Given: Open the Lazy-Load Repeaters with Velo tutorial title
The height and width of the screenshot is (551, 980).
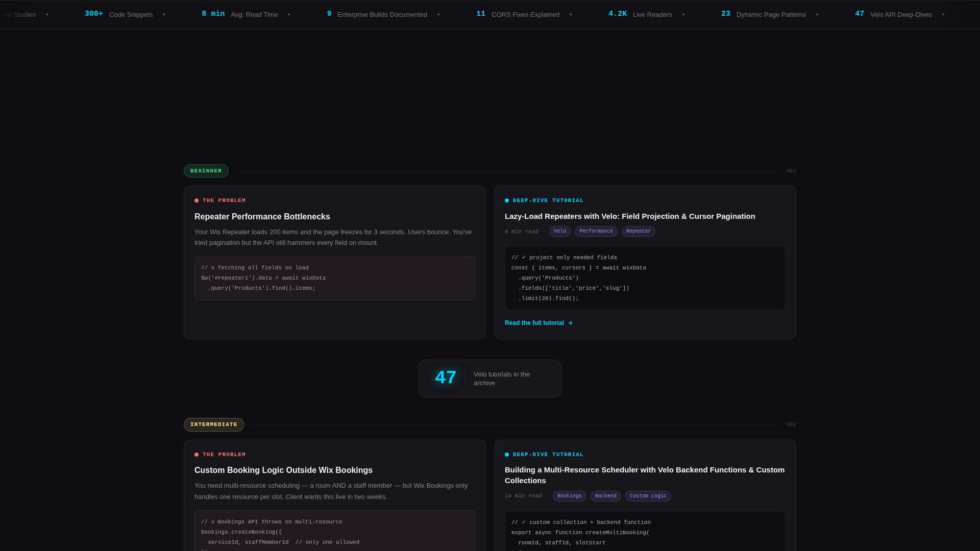Looking at the screenshot, I should pyautogui.click(x=630, y=216).
